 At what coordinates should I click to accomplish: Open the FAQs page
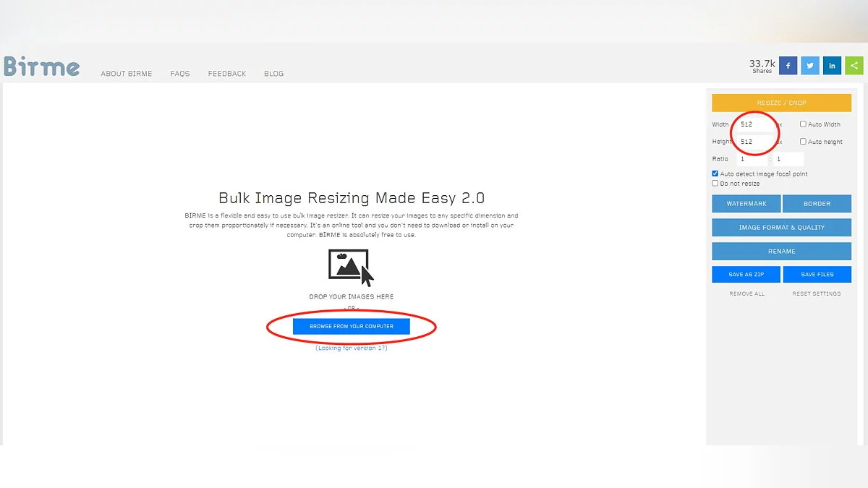point(180,74)
